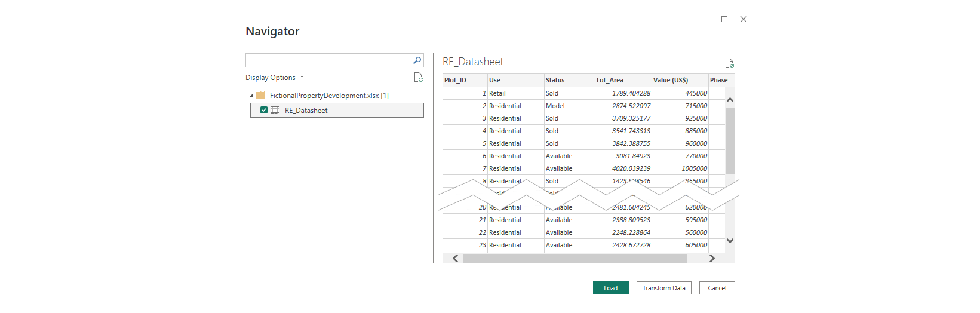Open the Display Options dropdown
Image resolution: width=980 pixels, height=313 pixels.
(275, 78)
